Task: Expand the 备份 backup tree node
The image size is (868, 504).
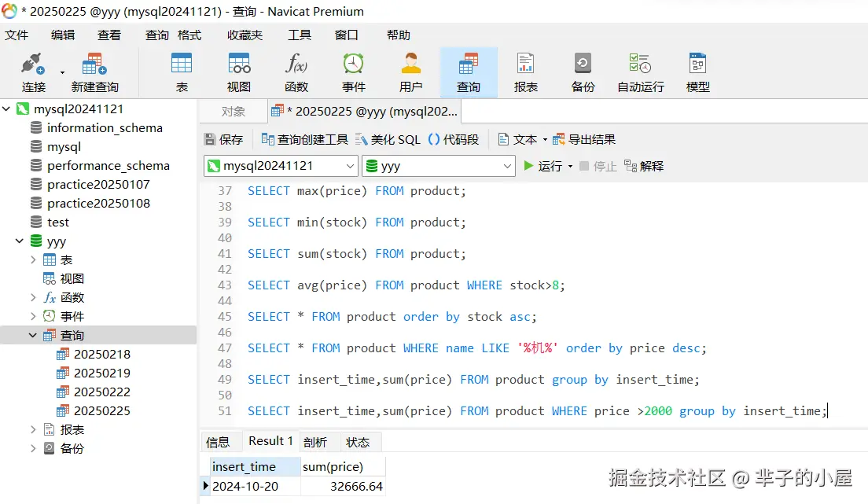Action: coord(33,448)
